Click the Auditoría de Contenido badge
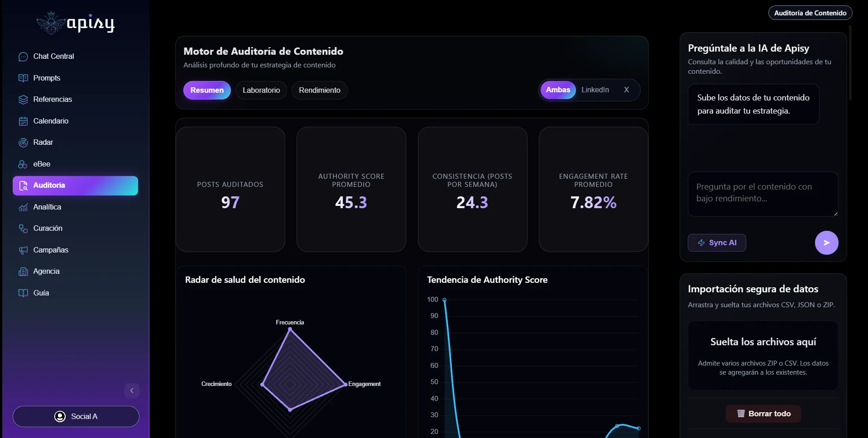The image size is (868, 438). (x=810, y=13)
